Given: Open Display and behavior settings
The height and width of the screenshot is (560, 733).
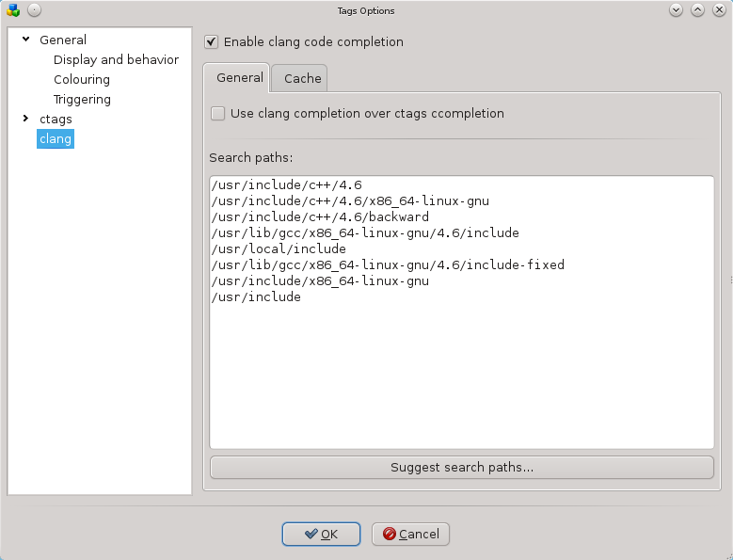Looking at the screenshot, I should coord(116,60).
